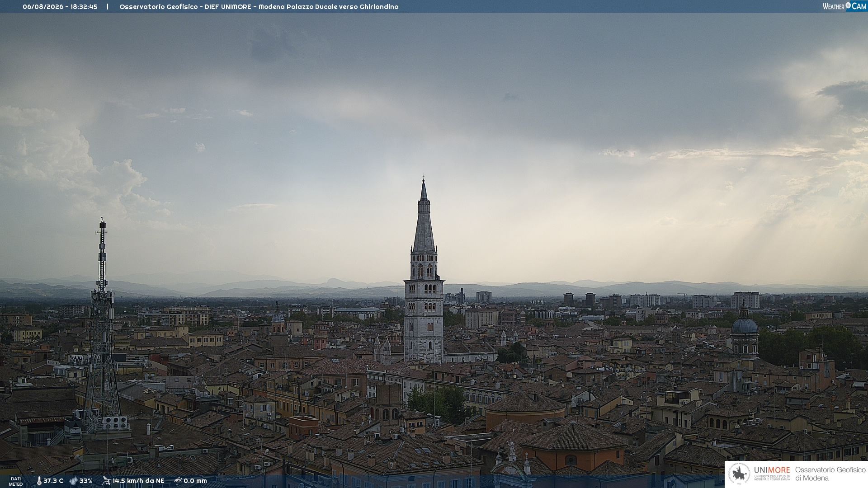Click the 33% humidity value

(86, 481)
